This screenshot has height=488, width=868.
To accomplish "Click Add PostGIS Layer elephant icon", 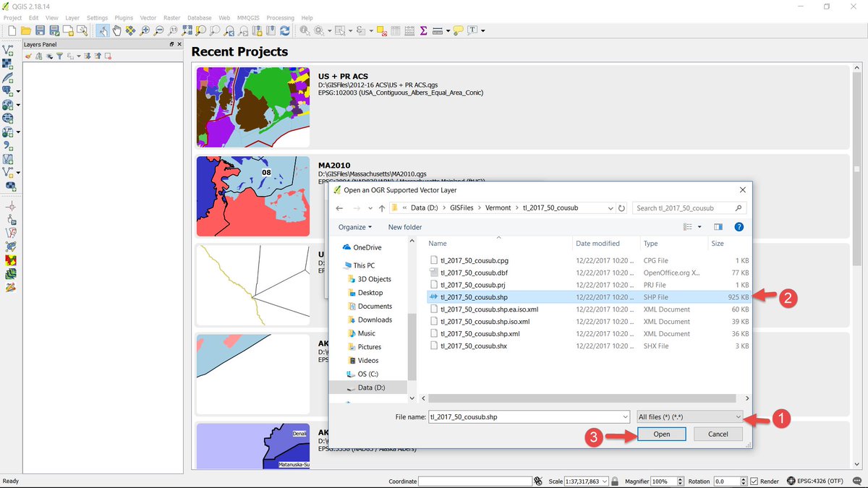I will point(8,91).
